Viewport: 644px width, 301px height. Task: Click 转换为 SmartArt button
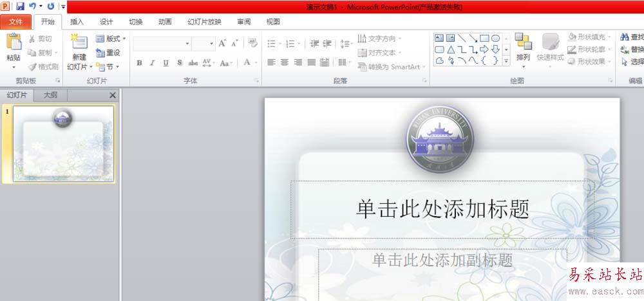(x=392, y=66)
